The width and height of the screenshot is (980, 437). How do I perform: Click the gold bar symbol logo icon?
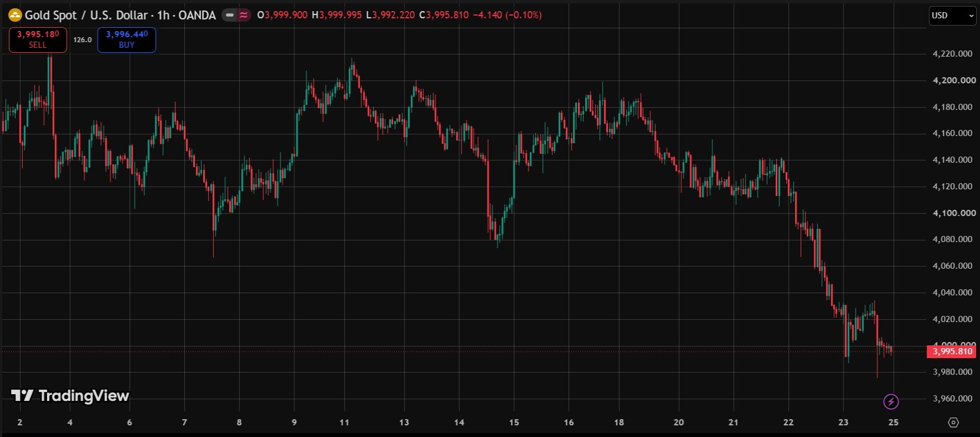click(14, 15)
